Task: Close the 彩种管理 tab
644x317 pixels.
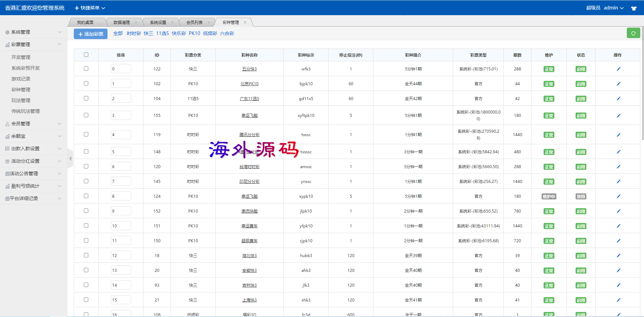Action: (245, 23)
